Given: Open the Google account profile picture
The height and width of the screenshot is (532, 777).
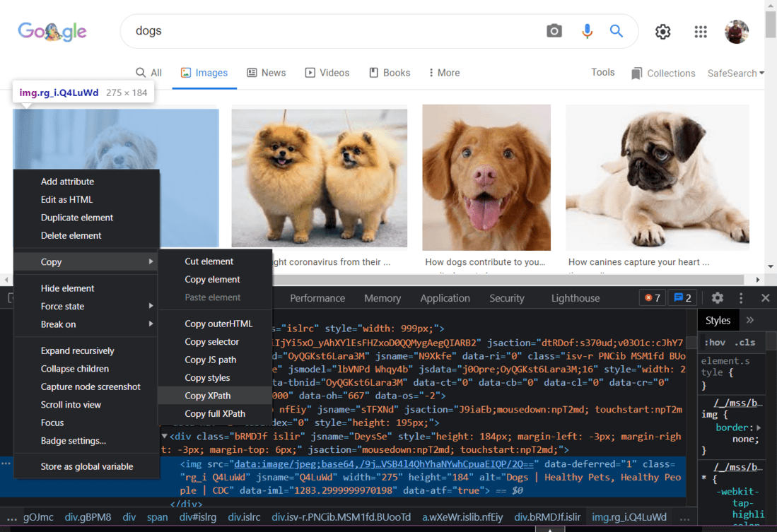Looking at the screenshot, I should coord(737,32).
